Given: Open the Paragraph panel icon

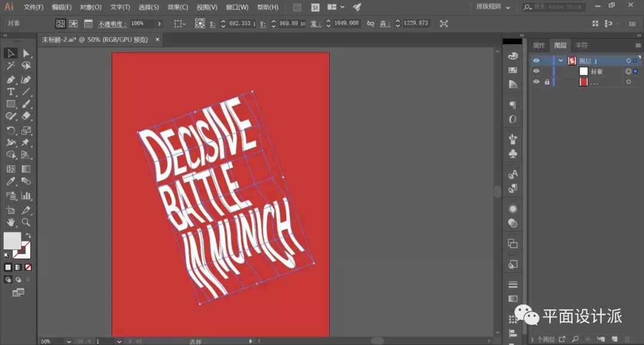Looking at the screenshot, I should [512, 105].
